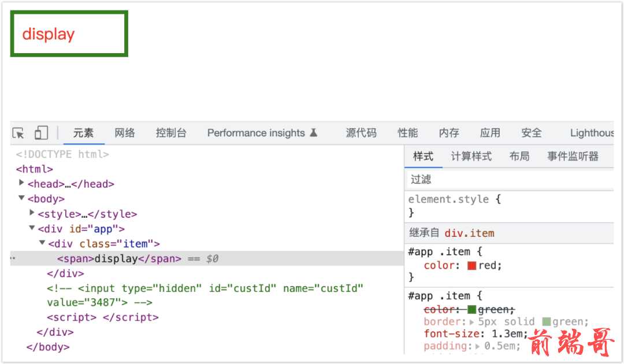
Task: Follow the div.item inherited-from link
Action: (x=469, y=233)
